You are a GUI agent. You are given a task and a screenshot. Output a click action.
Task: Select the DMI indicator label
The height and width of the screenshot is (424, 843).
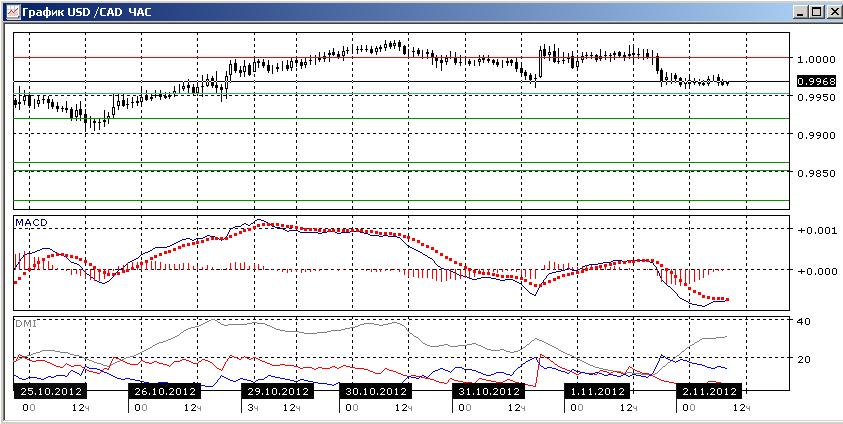[25, 324]
